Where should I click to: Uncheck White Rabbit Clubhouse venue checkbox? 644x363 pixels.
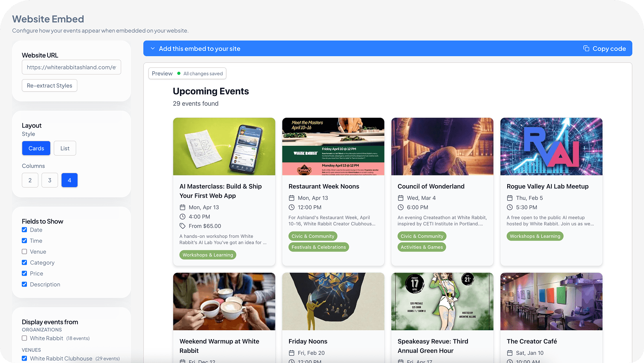pos(25,358)
